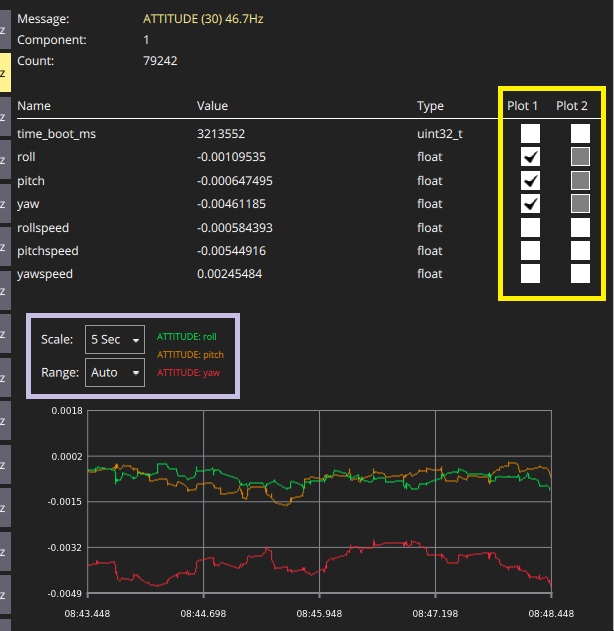Image resolution: width=614 pixels, height=631 pixels.
Task: Enable time_boot_ms in the Plot 2 column
Action: tap(580, 133)
